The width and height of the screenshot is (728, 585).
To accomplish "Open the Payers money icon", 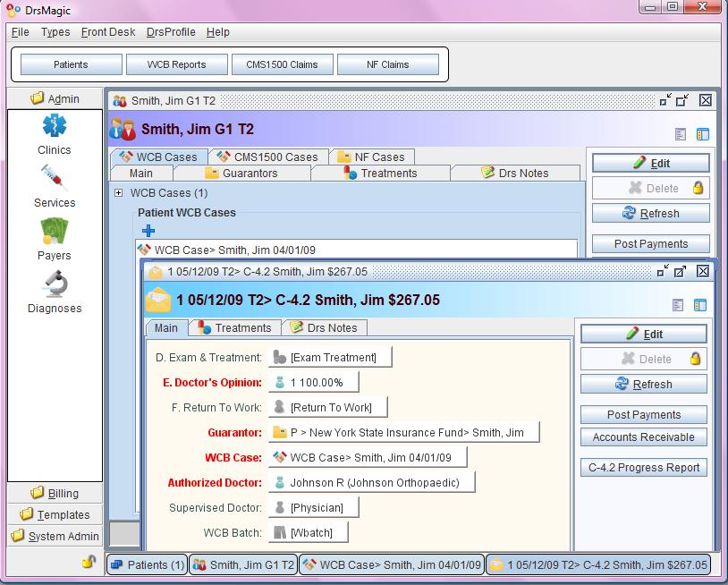I will (x=55, y=231).
